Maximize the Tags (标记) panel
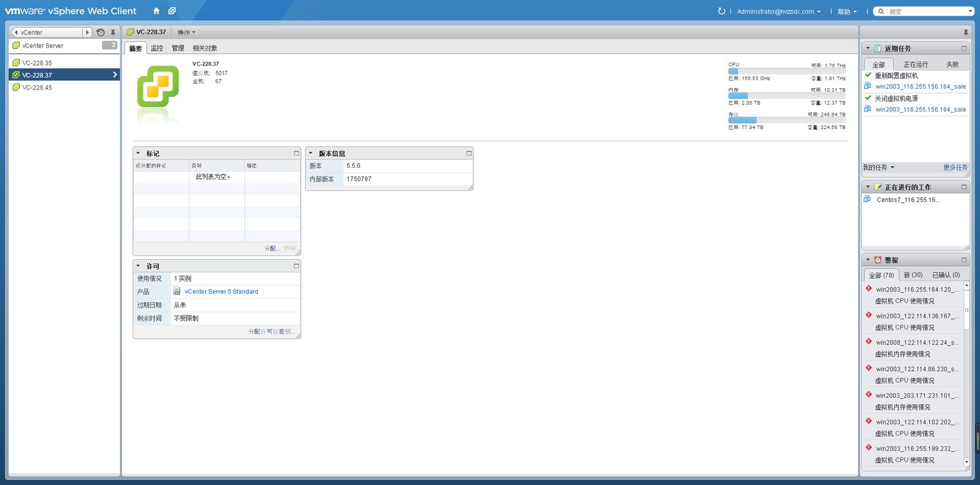Viewport: 980px width, 485px height. point(296,153)
